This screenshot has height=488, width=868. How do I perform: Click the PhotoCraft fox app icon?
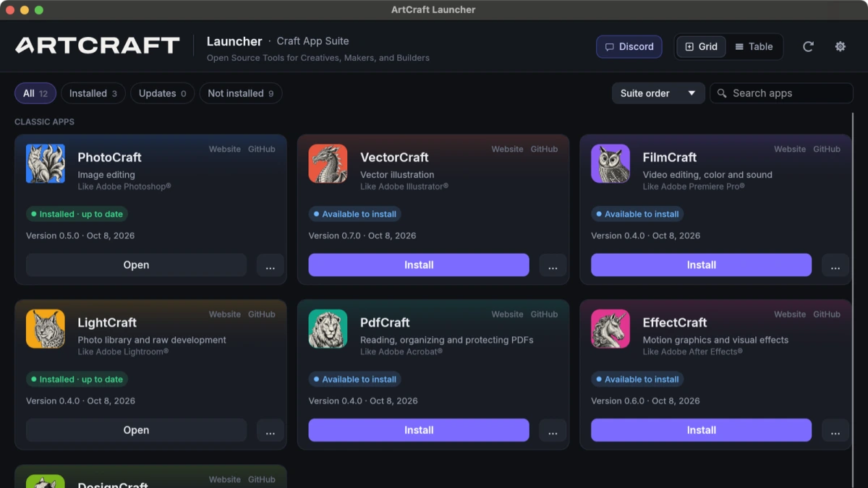pos(46,163)
